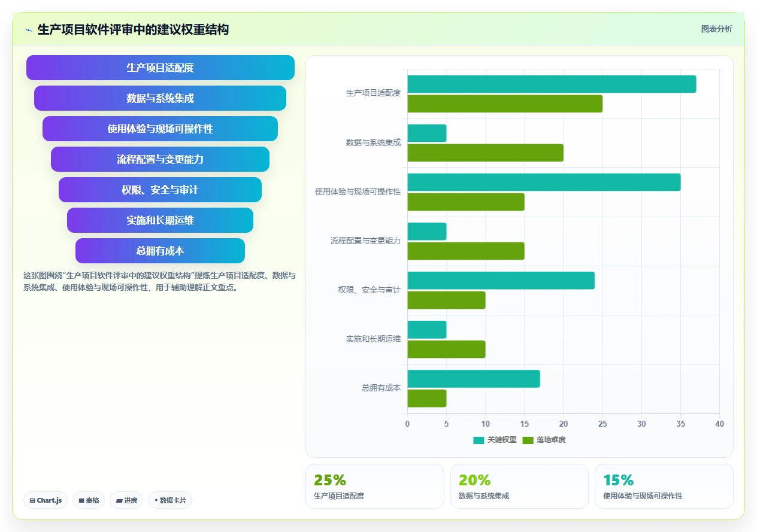Click 权限、安全与审计 green 落地难度 bar

click(447, 300)
